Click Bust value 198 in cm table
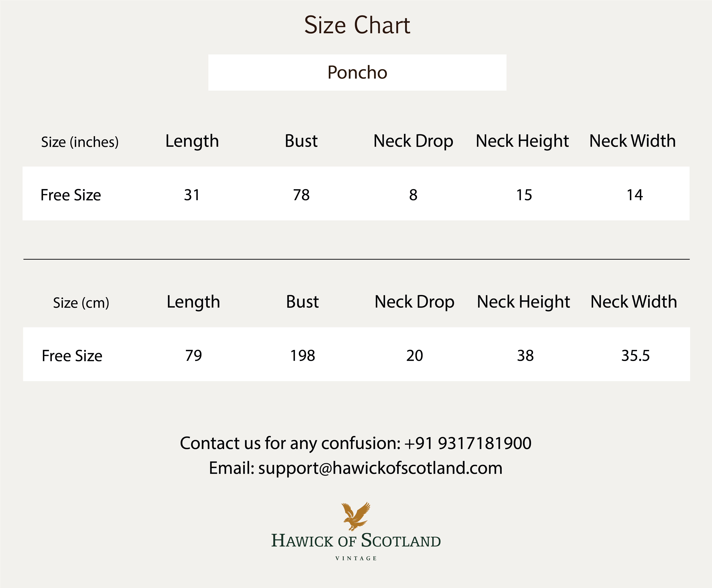This screenshot has height=588, width=712. (x=303, y=356)
